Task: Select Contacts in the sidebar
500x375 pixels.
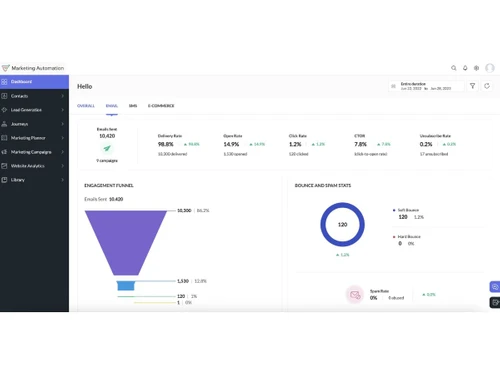Action: (34, 96)
